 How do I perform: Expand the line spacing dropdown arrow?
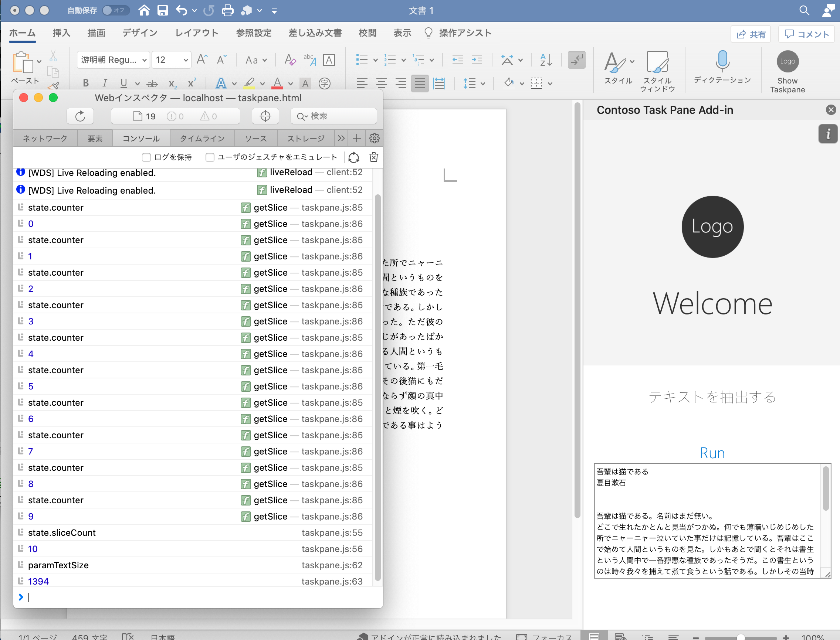pos(482,84)
